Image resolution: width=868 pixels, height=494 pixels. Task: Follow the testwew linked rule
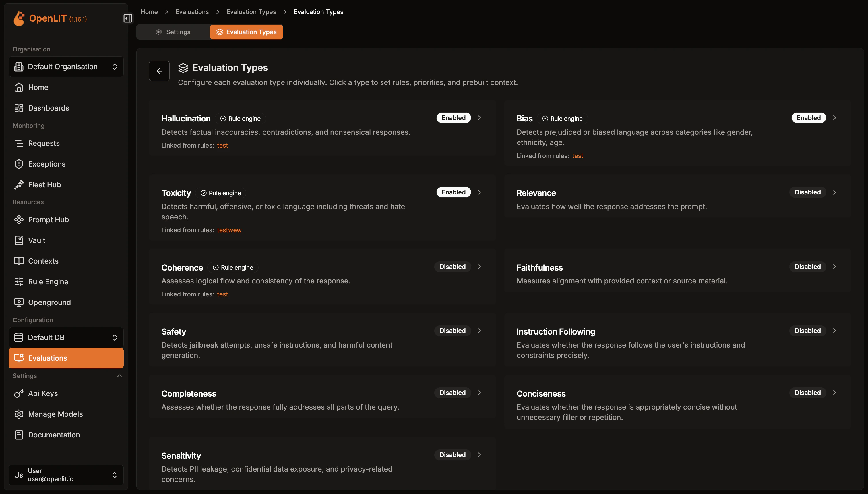pos(229,230)
